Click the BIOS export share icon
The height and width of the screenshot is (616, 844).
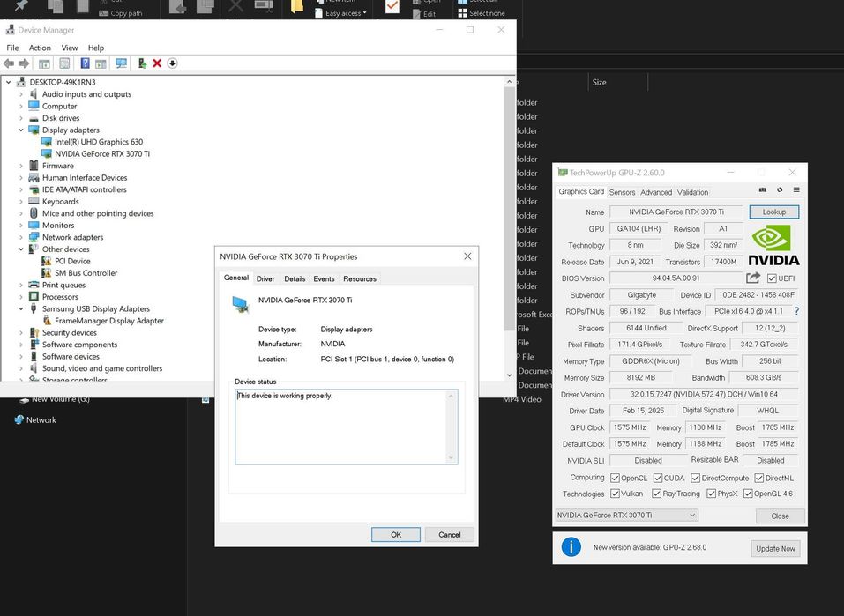click(753, 278)
